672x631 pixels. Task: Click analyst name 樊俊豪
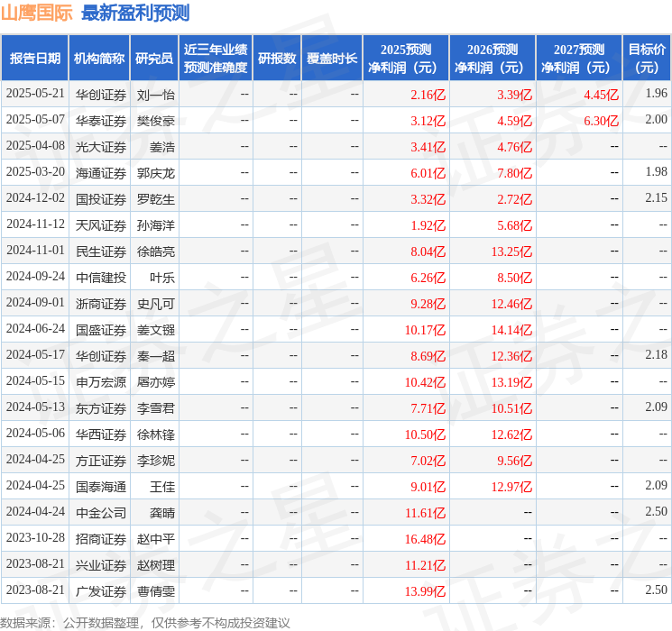point(156,121)
